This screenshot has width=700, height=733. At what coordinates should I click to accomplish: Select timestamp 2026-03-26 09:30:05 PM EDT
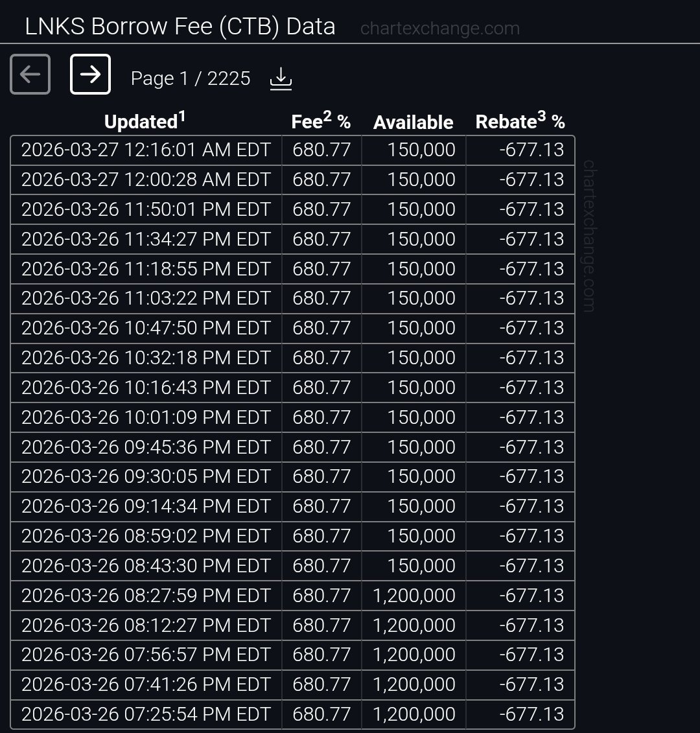point(146,476)
